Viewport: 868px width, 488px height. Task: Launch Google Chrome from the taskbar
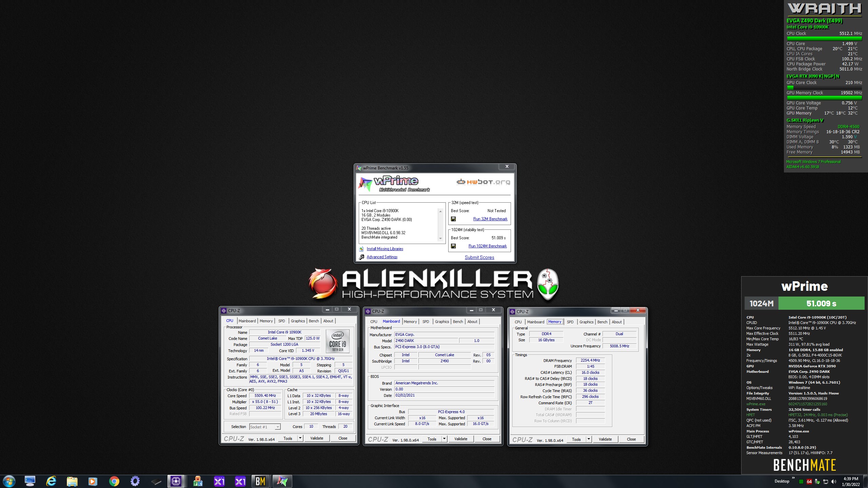pos(114,481)
